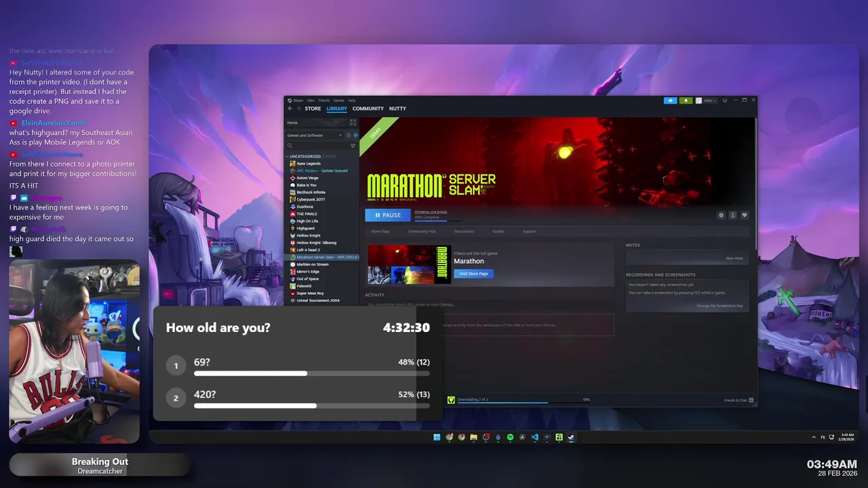
Task: Open the green notifications bell
Action: [686, 100]
